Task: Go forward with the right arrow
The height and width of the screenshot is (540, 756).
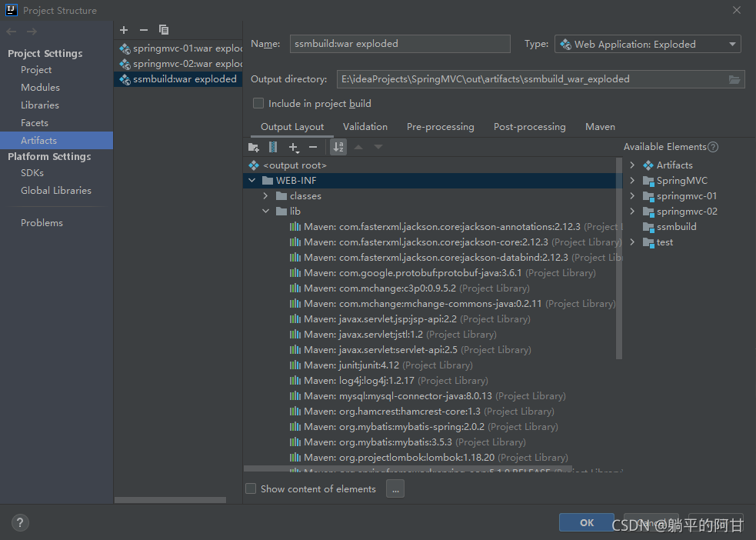Action: click(x=32, y=32)
